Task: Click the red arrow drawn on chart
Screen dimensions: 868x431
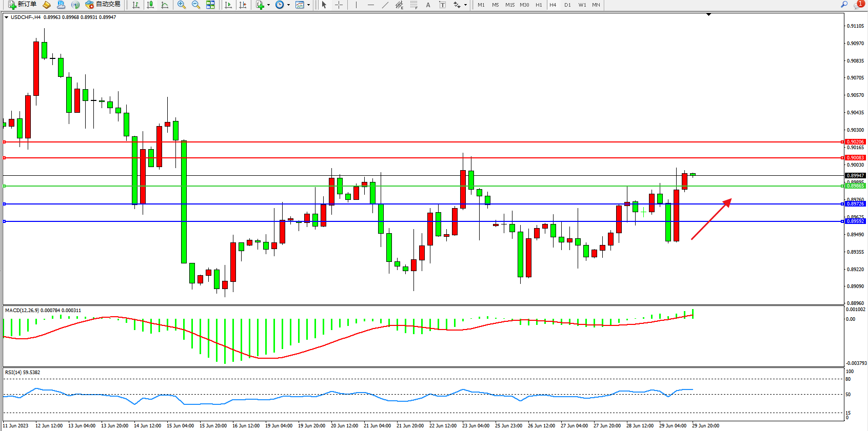Action: click(711, 219)
